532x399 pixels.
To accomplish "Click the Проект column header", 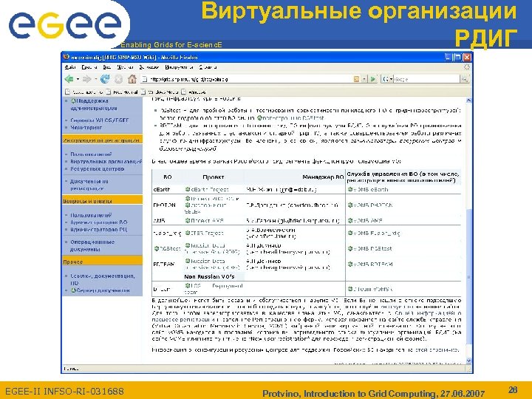I will 214,177.
